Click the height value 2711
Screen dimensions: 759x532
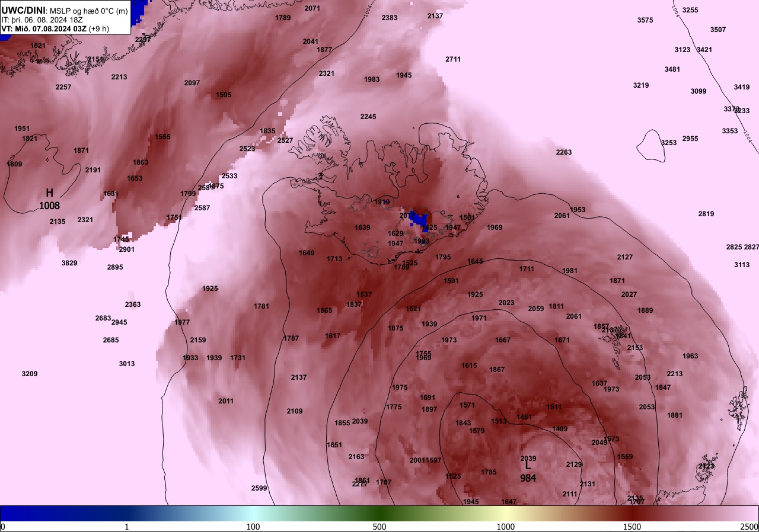453,59
